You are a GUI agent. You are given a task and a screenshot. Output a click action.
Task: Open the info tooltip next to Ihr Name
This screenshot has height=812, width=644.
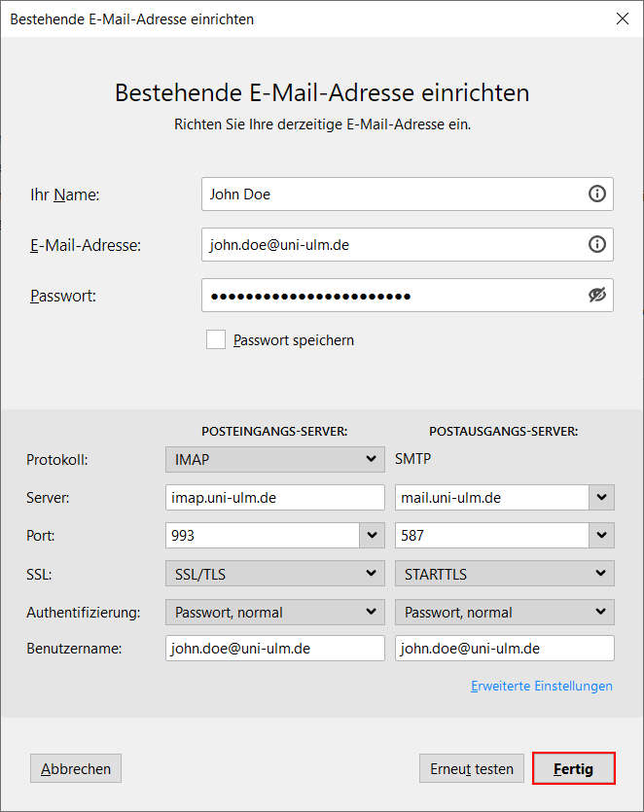click(x=597, y=194)
